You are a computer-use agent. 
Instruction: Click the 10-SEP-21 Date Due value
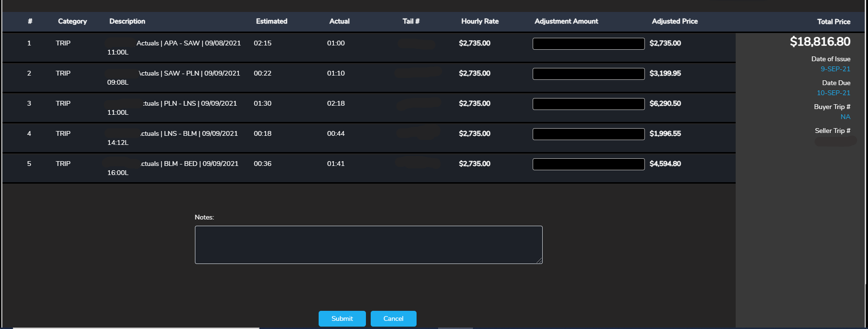click(x=833, y=93)
